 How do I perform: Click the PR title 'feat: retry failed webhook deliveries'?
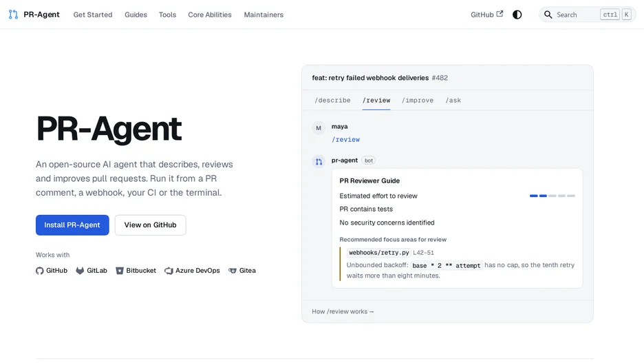(370, 78)
